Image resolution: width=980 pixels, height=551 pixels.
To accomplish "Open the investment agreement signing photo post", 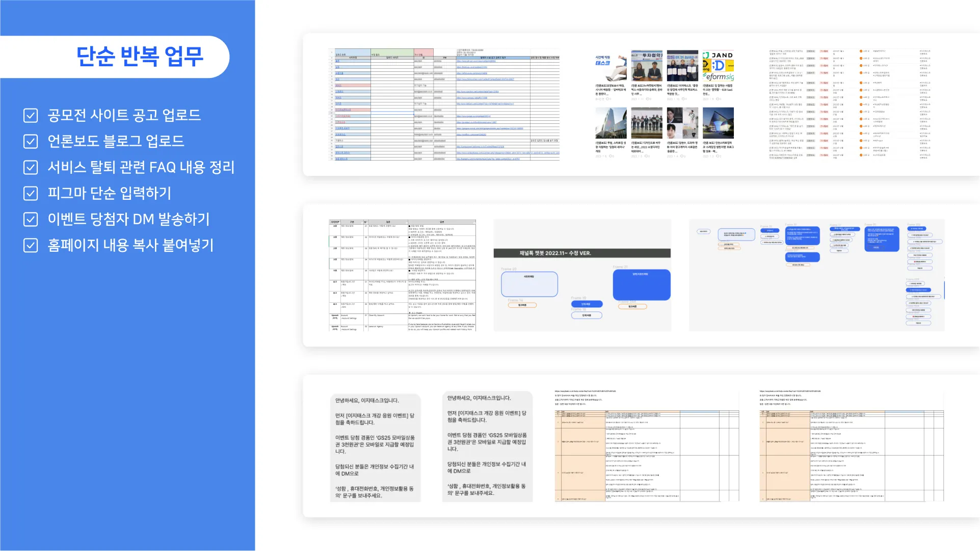I will click(646, 66).
